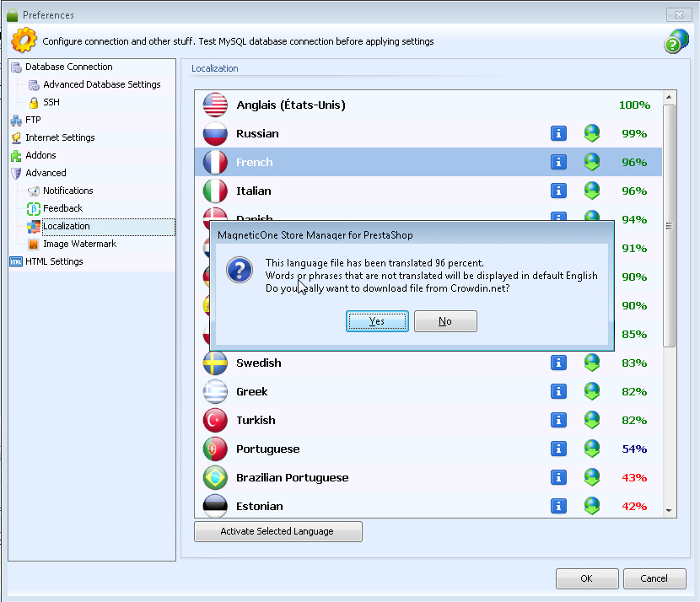The width and height of the screenshot is (700, 602).
Task: Click the Turkish language info icon
Action: pos(558,420)
